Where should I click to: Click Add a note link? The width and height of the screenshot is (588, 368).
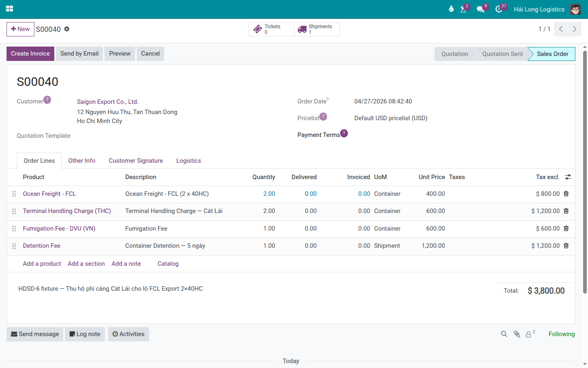tap(126, 264)
